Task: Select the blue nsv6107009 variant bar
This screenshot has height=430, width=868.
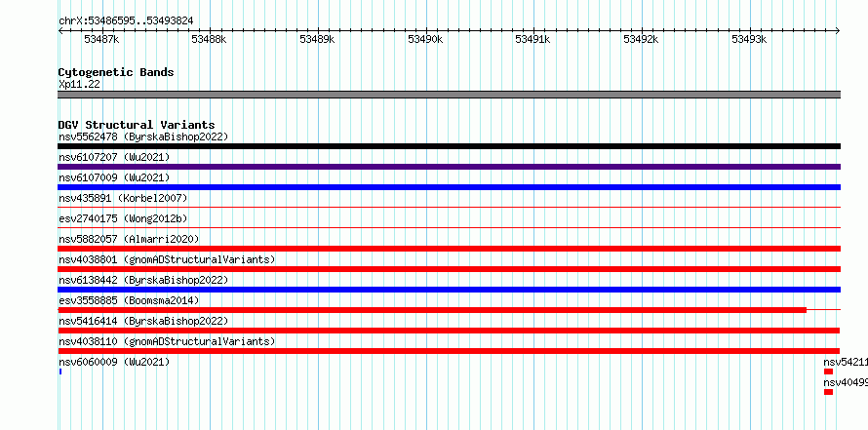Action: [449, 187]
